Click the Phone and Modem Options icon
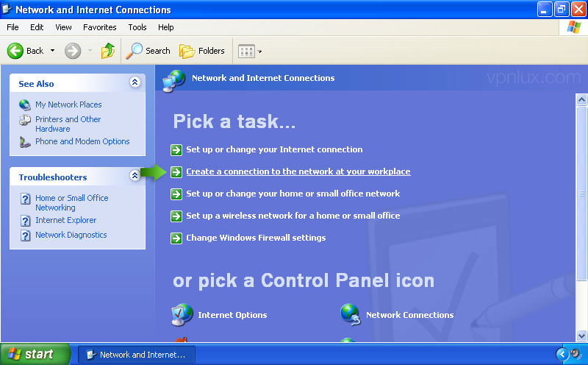 click(x=25, y=142)
